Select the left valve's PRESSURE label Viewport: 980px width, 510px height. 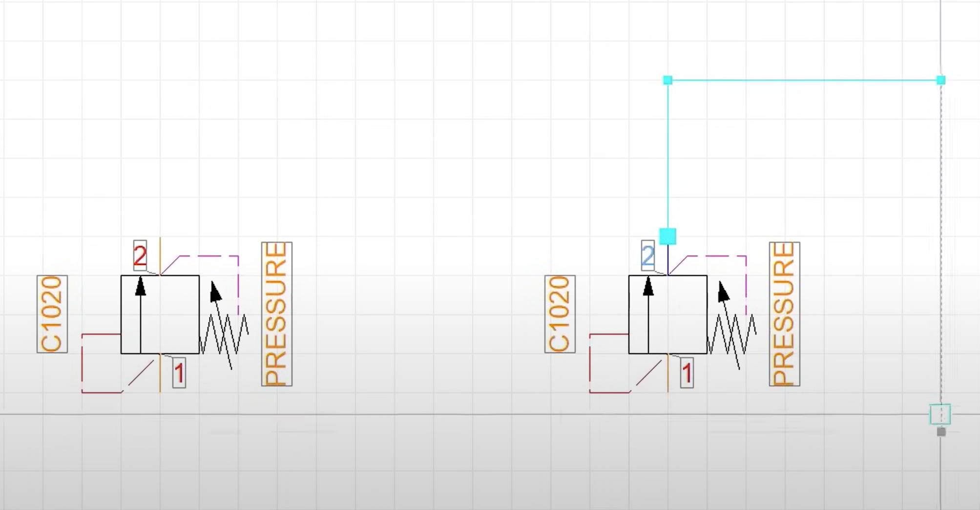pyautogui.click(x=277, y=314)
